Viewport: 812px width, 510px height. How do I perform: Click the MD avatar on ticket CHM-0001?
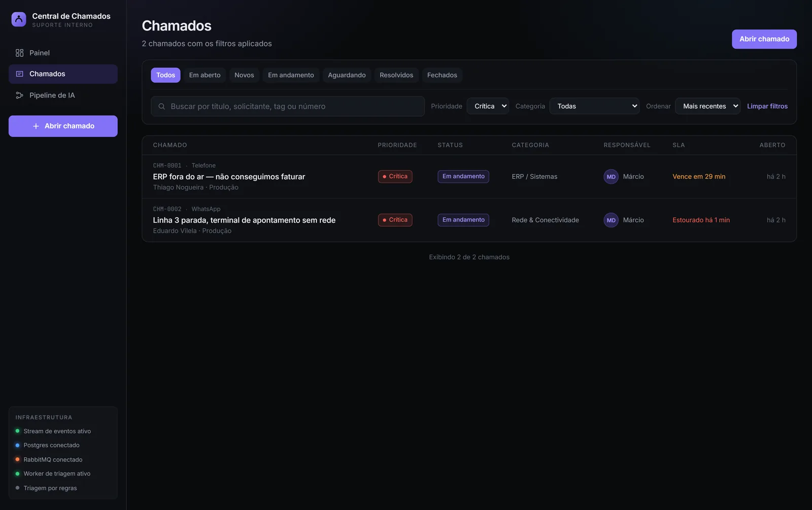tap(611, 177)
